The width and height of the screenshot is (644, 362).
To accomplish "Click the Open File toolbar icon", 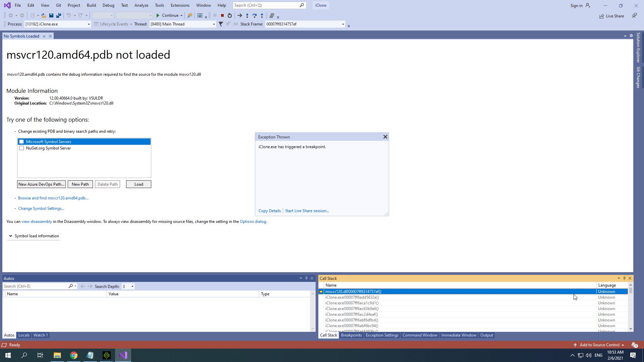I will tap(44, 15).
